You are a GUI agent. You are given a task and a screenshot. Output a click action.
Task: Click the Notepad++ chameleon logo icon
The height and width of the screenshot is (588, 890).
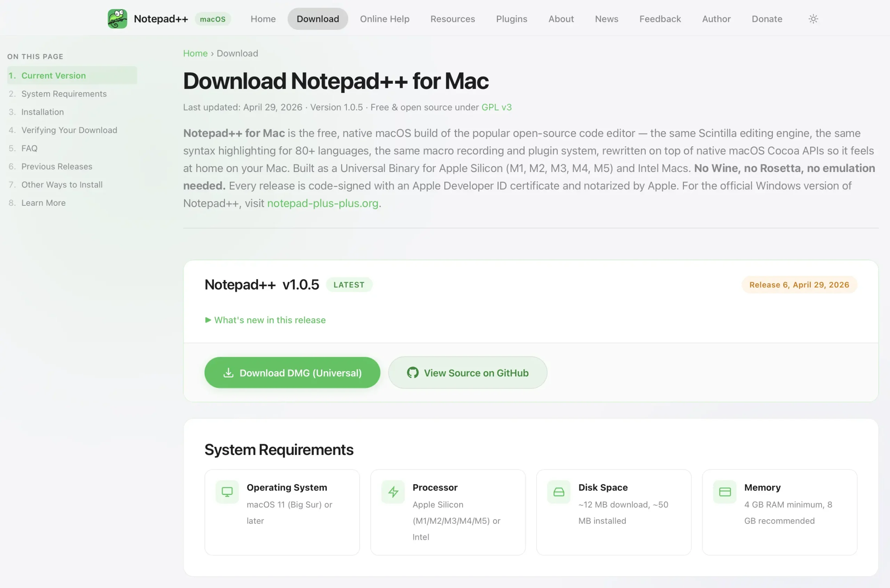click(x=118, y=19)
